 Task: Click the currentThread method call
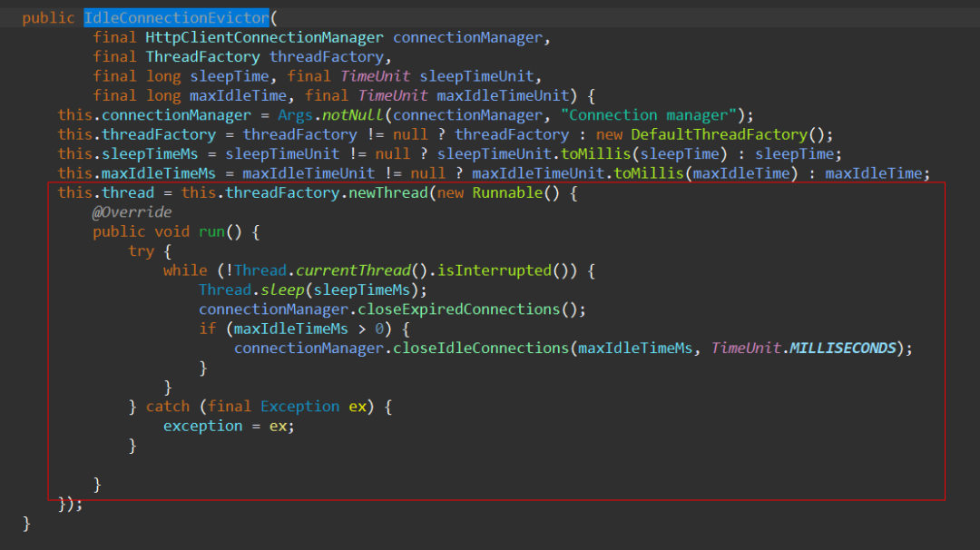pos(352,270)
